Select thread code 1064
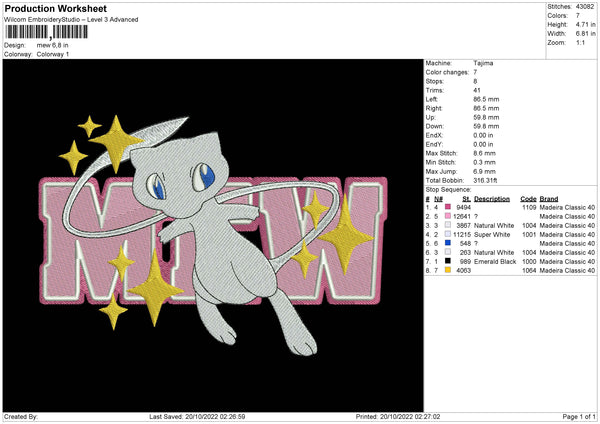The height and width of the screenshot is (424, 600). pyautogui.click(x=529, y=271)
